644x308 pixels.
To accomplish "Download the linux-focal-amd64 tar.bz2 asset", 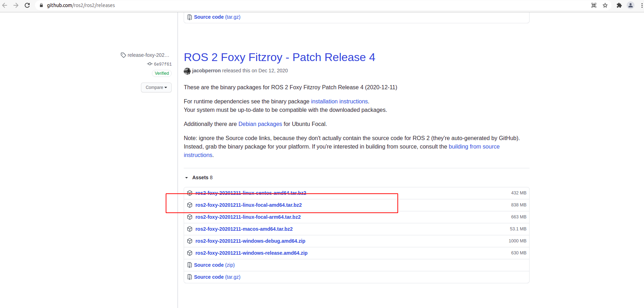I will (x=248, y=205).
